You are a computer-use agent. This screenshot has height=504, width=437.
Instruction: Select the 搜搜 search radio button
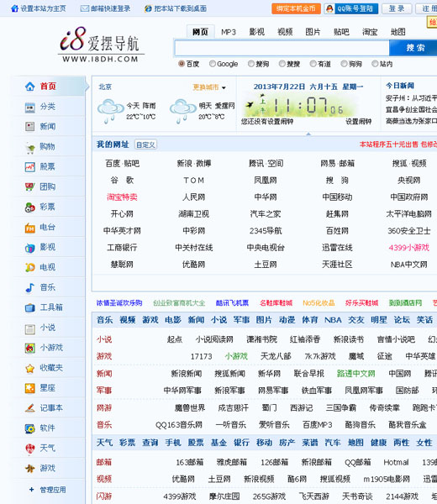click(282, 64)
